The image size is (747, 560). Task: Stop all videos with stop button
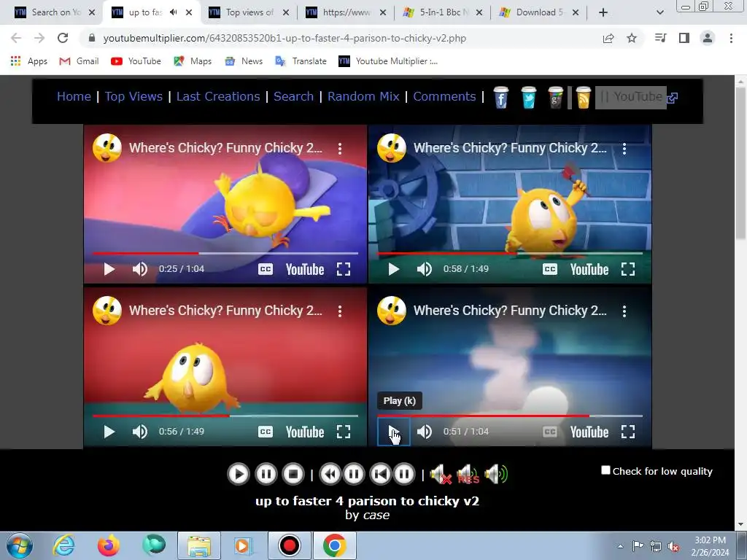[x=293, y=474]
